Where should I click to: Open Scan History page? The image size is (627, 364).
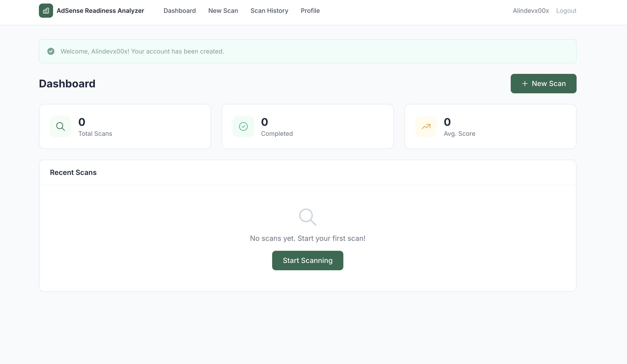(x=269, y=11)
